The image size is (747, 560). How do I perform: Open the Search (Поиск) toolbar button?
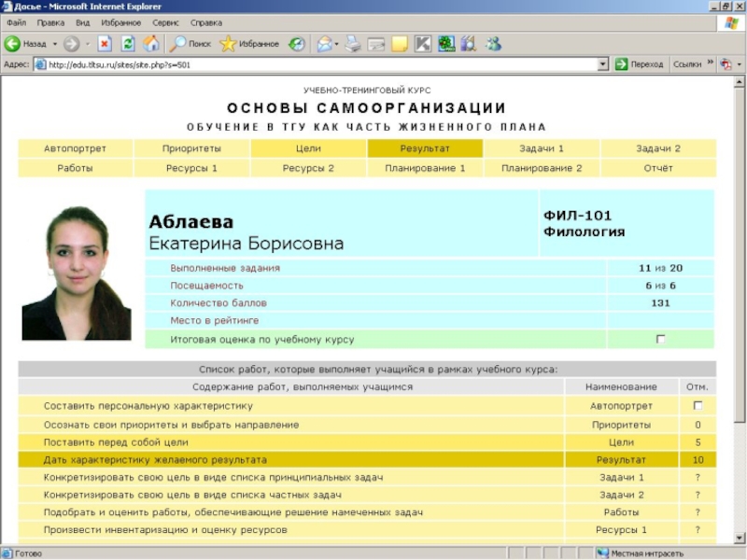[x=190, y=44]
